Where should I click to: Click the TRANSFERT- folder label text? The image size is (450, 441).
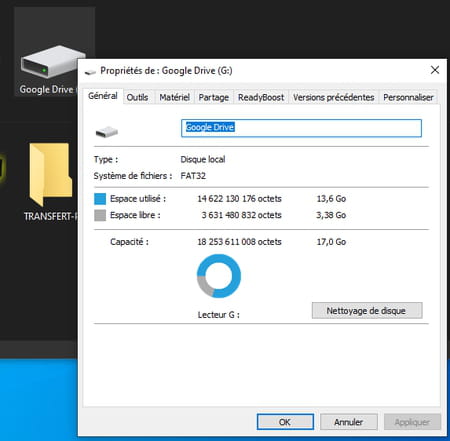(x=50, y=216)
